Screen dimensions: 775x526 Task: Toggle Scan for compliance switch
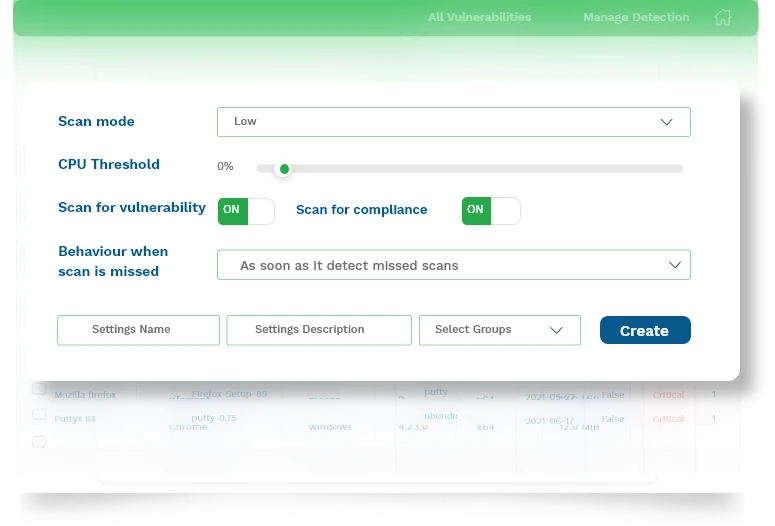(x=491, y=211)
